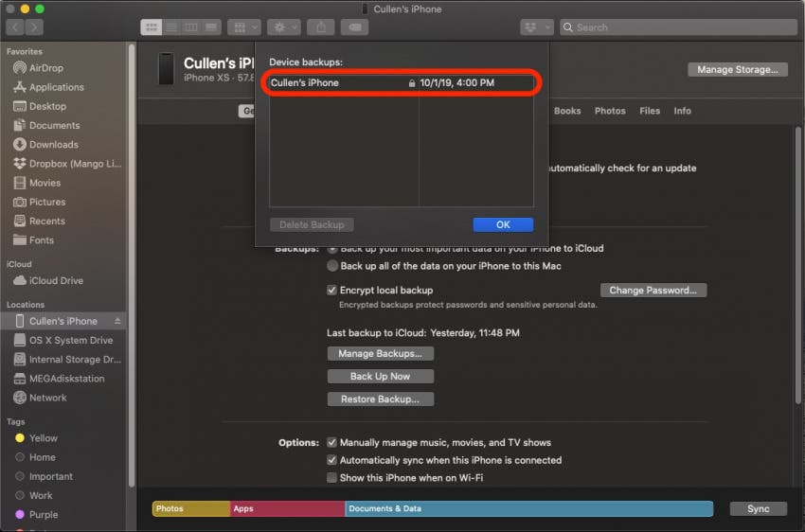
Task: Click the iPhone device thumbnail
Action: pyautogui.click(x=166, y=69)
